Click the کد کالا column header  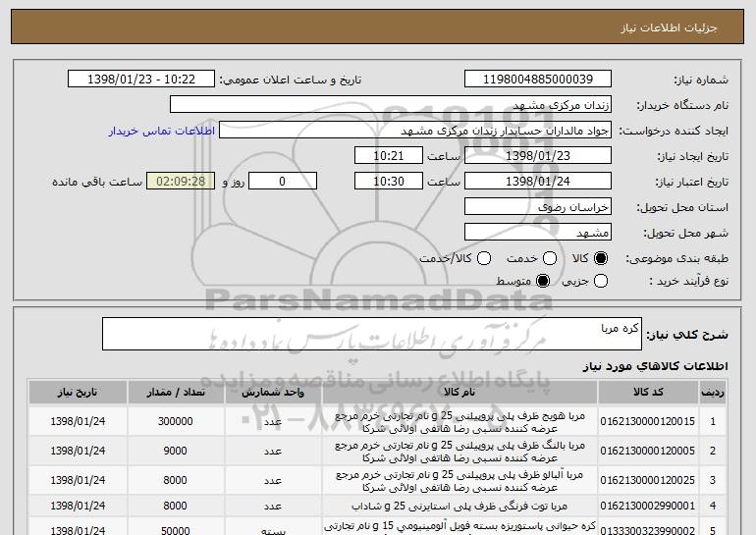pos(648,393)
